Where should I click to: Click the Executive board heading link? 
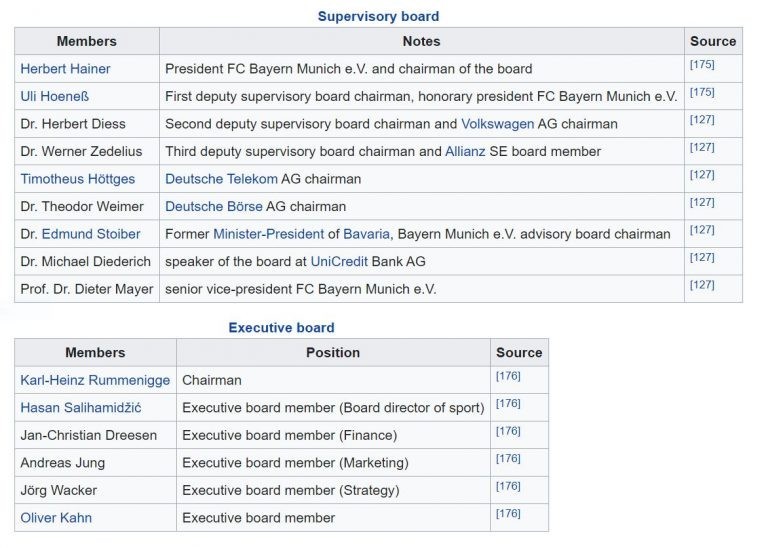pyautogui.click(x=281, y=327)
